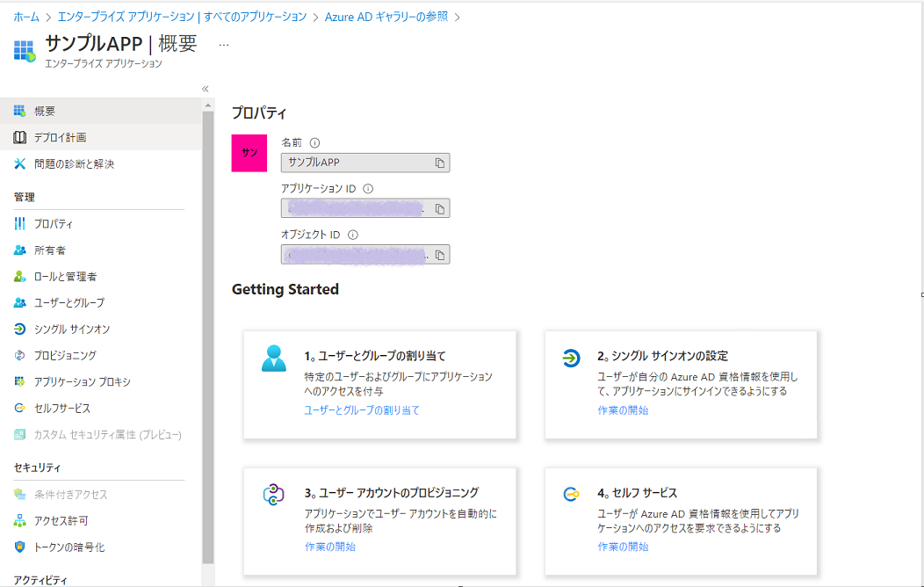
Task: Click the オブジェクト ID field
Action: (x=365, y=255)
